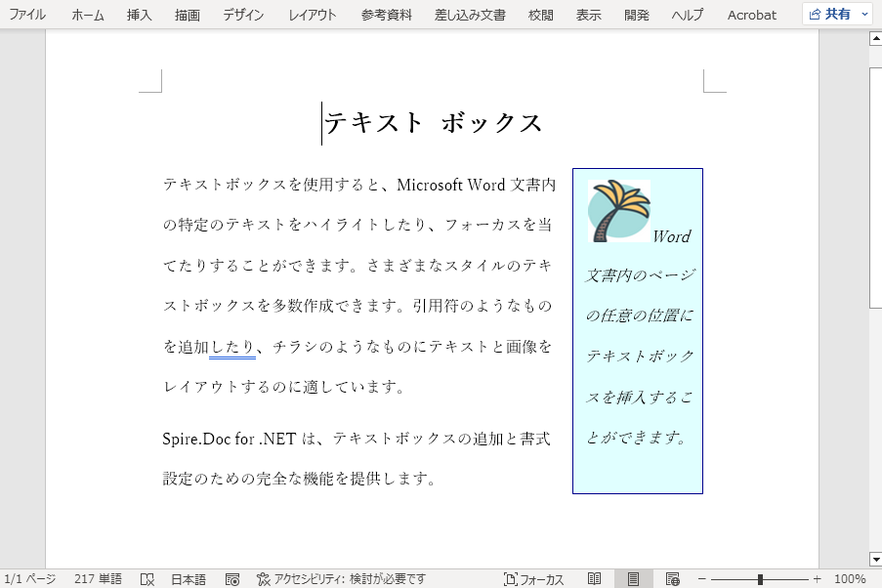Click the macro recording icon in status bar
Viewport: 882px width, 588px height.
[231, 578]
